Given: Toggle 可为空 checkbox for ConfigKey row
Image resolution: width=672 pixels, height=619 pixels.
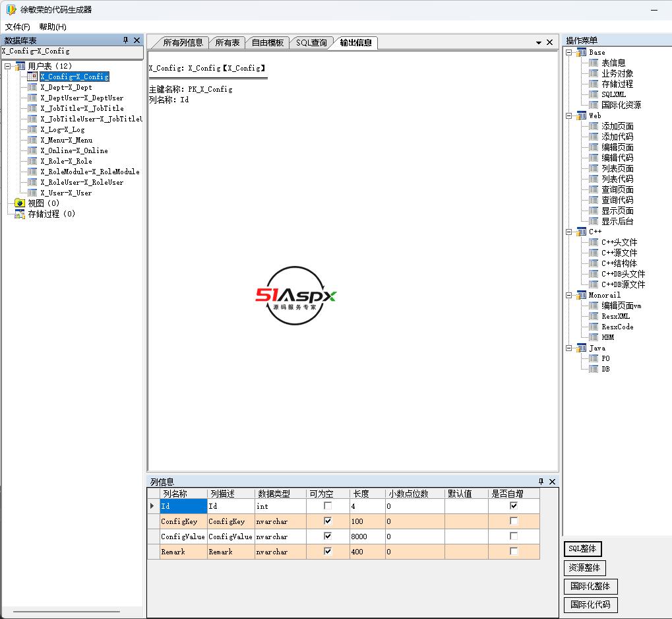Looking at the screenshot, I should pos(328,521).
